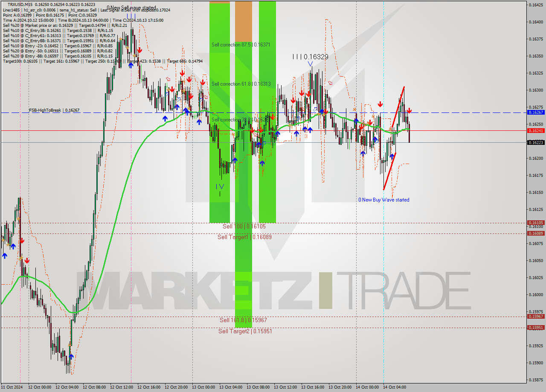Viewport: 546px width, 392px height.
Task: Select the red 0.16105 price tag on axis
Action: (x=536, y=222)
